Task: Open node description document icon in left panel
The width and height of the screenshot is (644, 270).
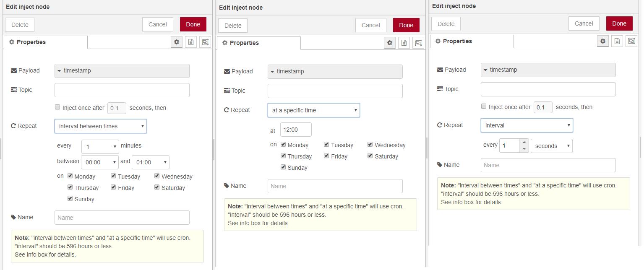Action: click(191, 42)
